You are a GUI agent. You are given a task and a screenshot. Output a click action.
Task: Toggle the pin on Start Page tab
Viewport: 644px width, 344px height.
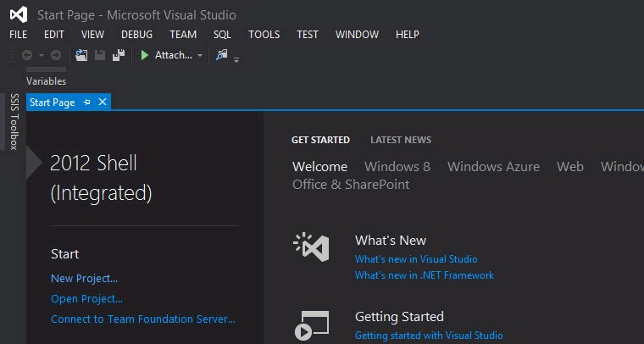click(x=86, y=103)
